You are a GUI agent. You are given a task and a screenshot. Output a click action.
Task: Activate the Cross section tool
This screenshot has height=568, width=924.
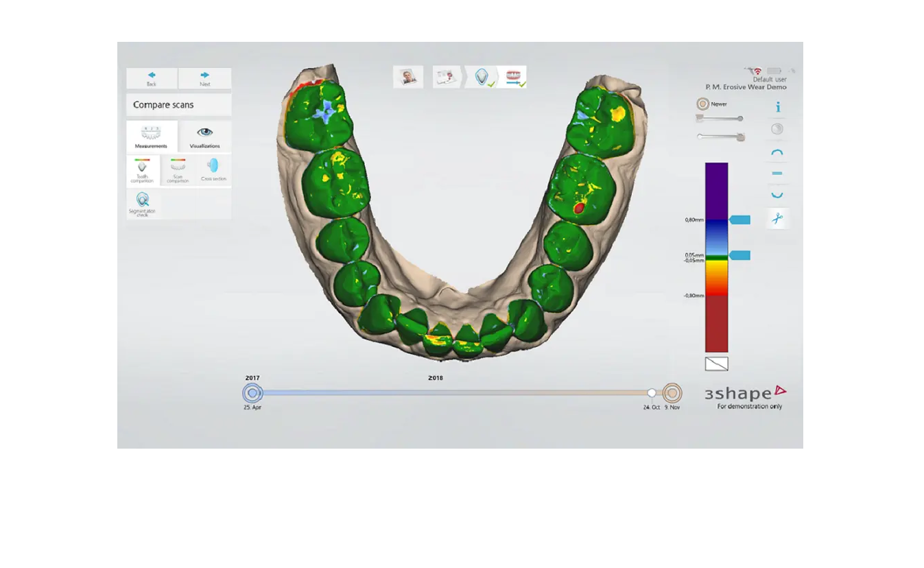[213, 170]
